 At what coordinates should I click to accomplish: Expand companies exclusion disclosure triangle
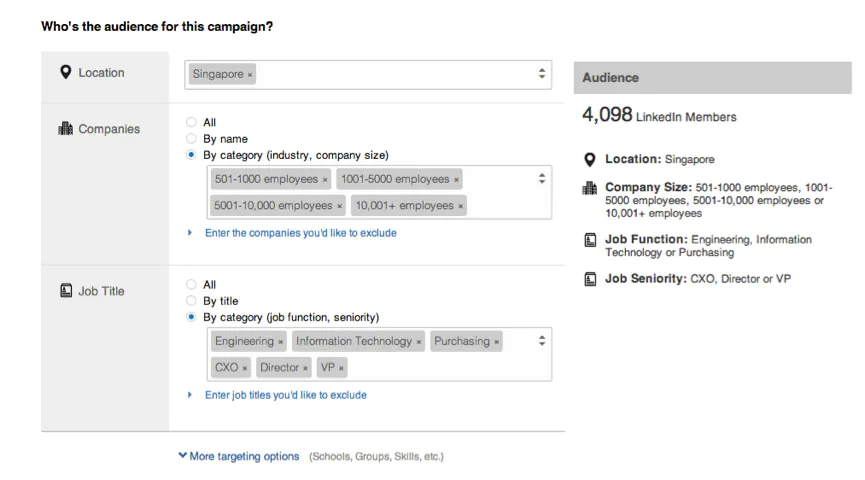(x=190, y=233)
